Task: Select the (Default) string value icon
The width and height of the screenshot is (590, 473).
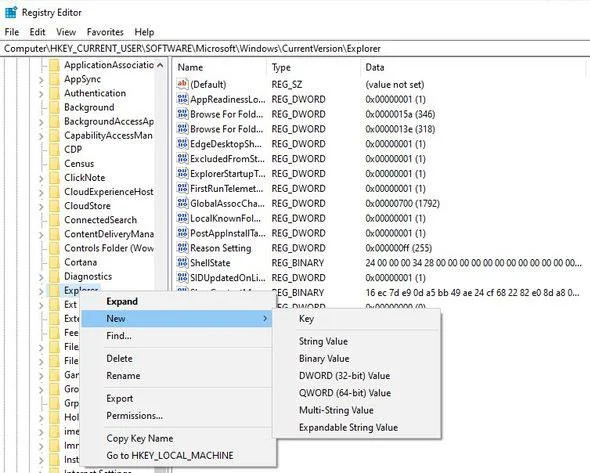Action: 182,84
